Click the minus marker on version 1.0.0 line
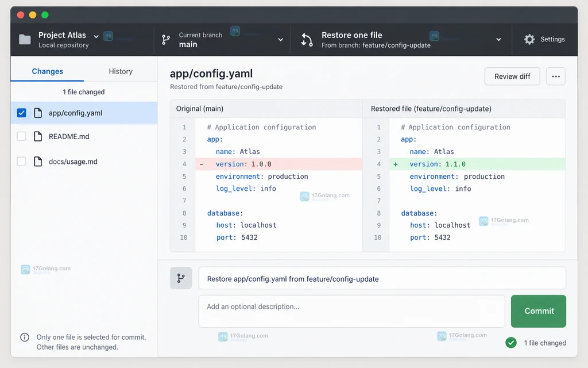The height and width of the screenshot is (368, 588). click(202, 164)
